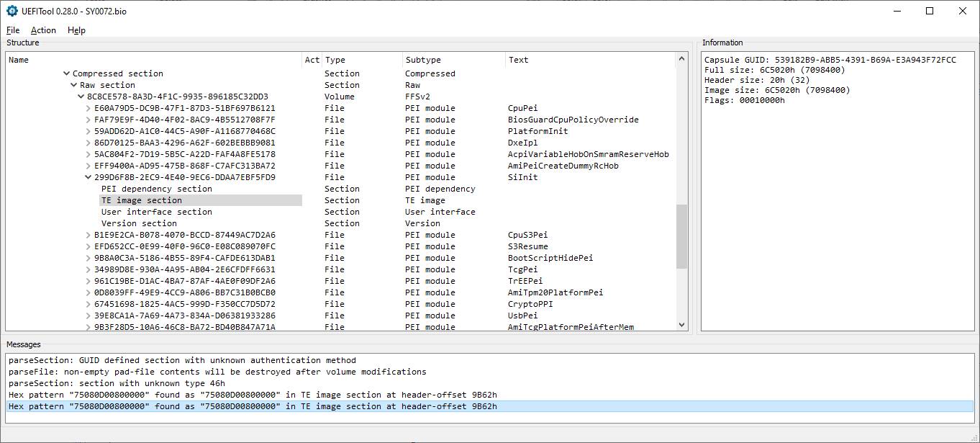Select the User interface section item
The width and height of the screenshot is (980, 443).
[156, 212]
